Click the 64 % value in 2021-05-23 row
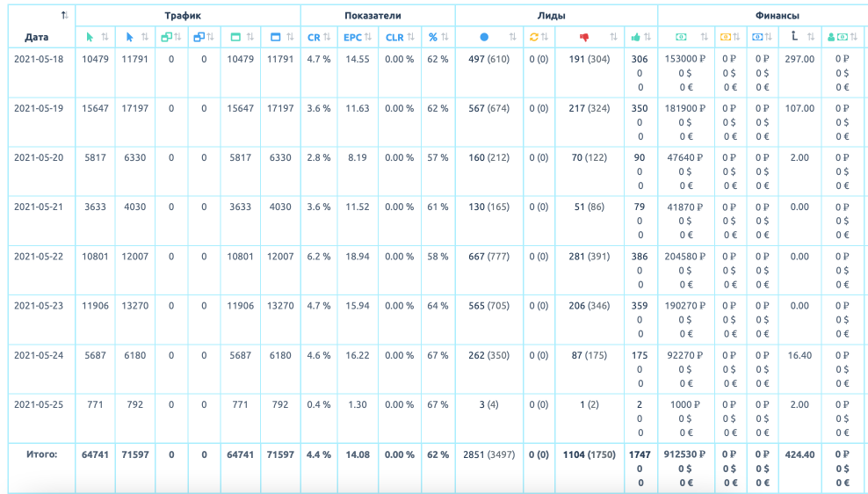Screen dimensions: 868x494 pyautogui.click(x=438, y=306)
